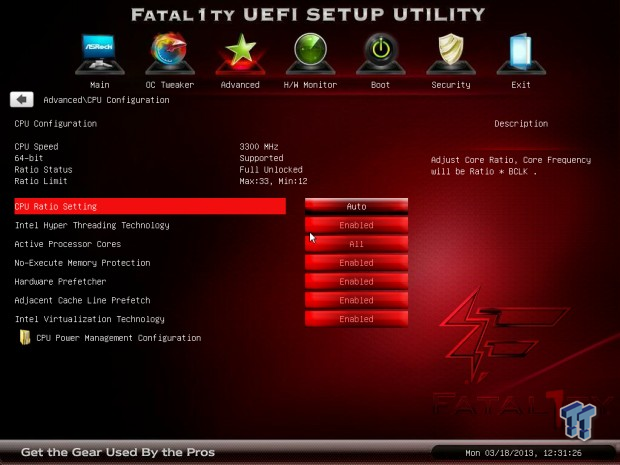Viewport: 620px width, 465px height.
Task: Switch to the Security menu label
Action: point(451,85)
